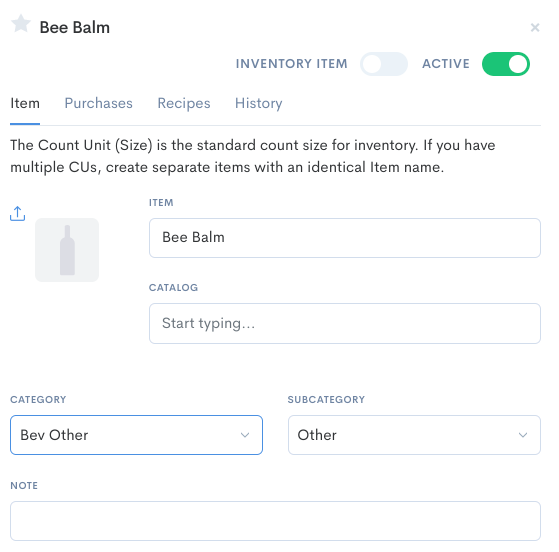Viewport: 559px width, 552px height.
Task: View the History tab
Action: click(258, 103)
